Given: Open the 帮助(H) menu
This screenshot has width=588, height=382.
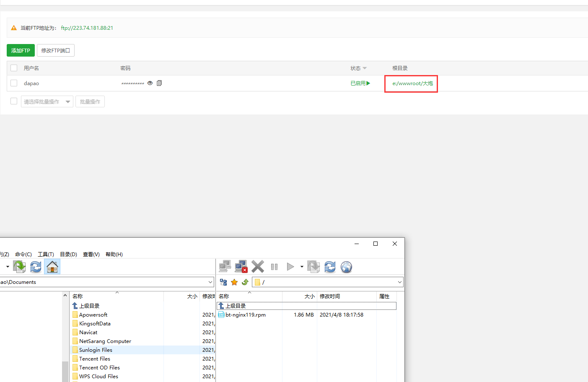Looking at the screenshot, I should coord(114,254).
